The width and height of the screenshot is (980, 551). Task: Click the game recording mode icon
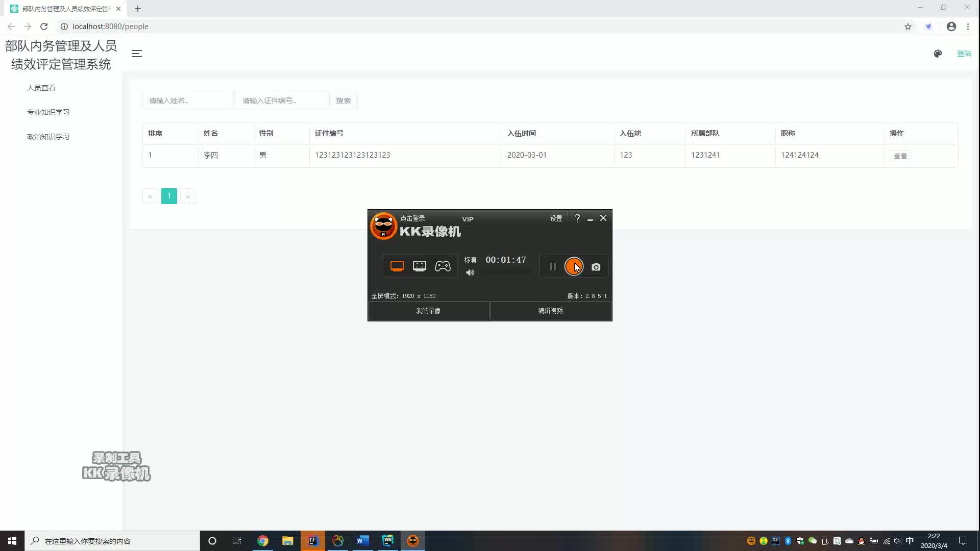pyautogui.click(x=443, y=266)
